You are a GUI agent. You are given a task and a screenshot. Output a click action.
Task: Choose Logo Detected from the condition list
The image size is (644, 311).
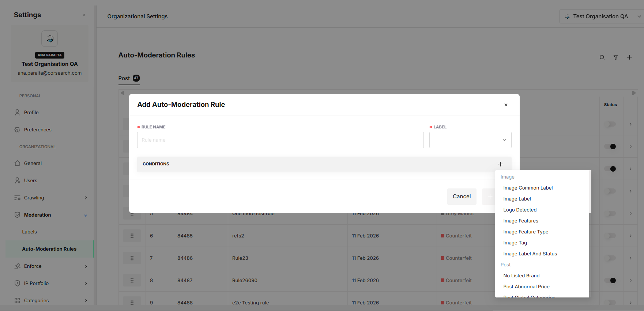pyautogui.click(x=520, y=210)
